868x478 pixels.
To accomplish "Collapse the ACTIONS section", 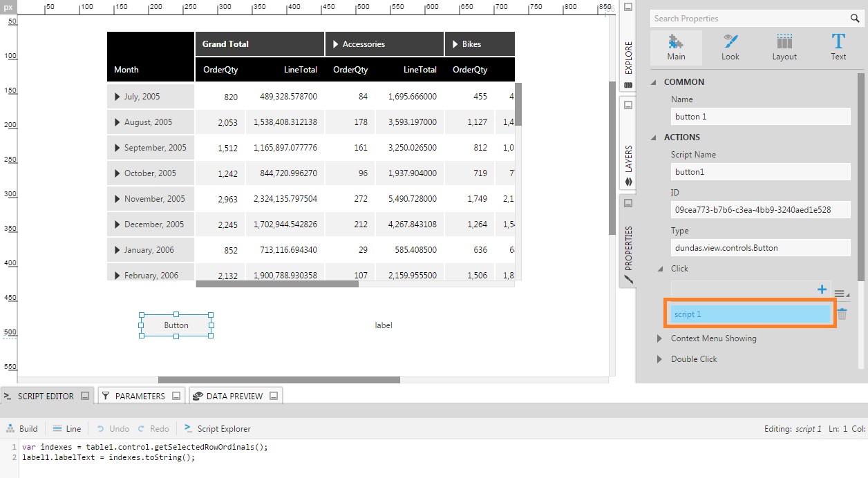I will tap(652, 137).
